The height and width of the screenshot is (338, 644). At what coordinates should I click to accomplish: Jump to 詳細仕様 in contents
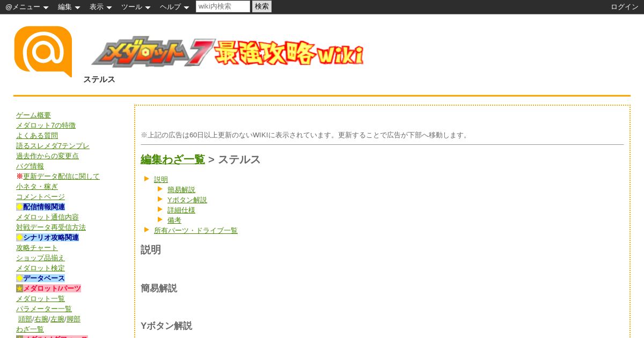(x=181, y=210)
